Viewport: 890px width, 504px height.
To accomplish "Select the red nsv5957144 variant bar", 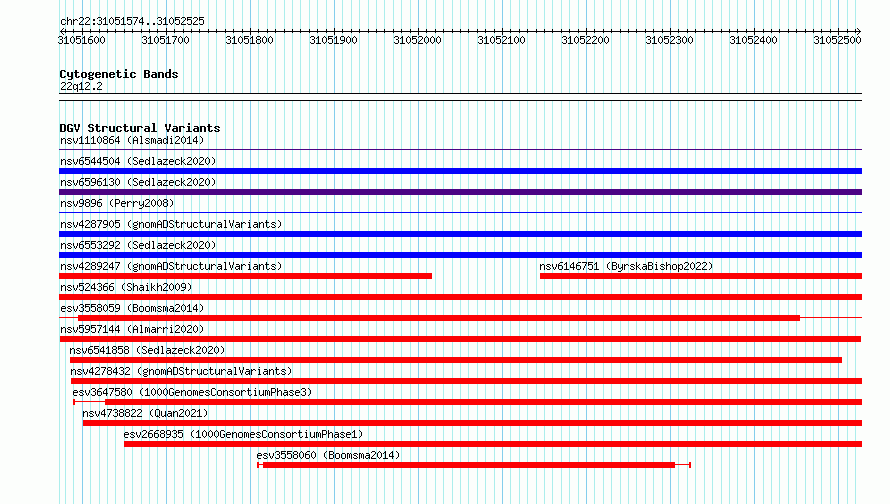I will [x=460, y=339].
